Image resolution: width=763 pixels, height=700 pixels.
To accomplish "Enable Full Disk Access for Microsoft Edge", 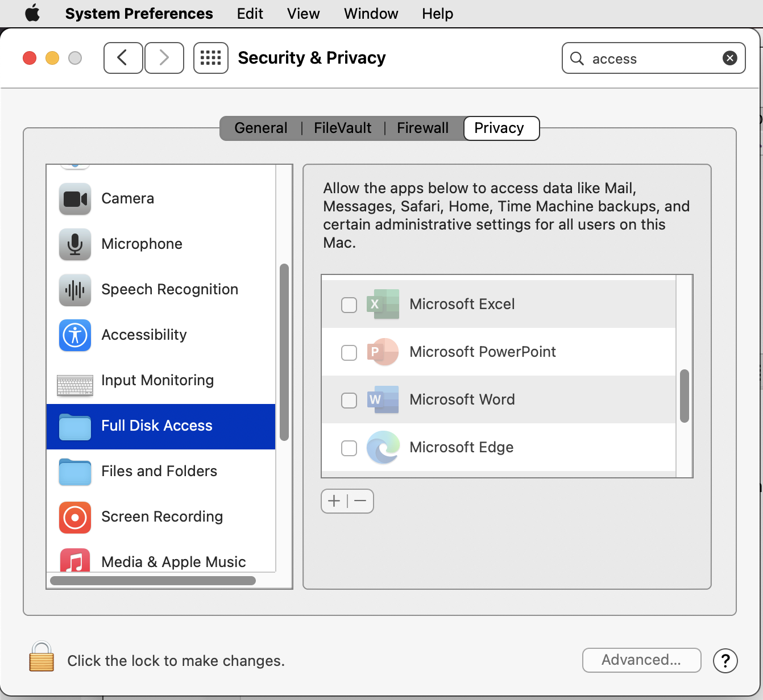I will coord(349,448).
